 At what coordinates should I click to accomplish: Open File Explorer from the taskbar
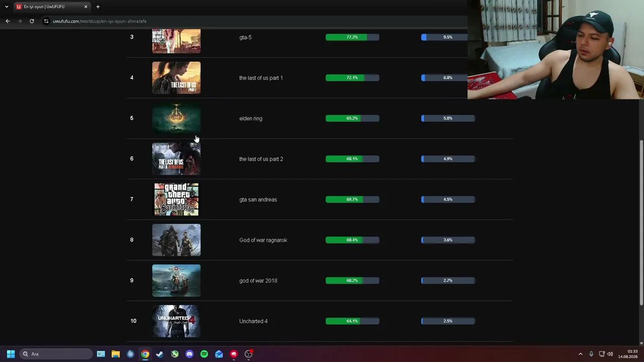pyautogui.click(x=115, y=354)
